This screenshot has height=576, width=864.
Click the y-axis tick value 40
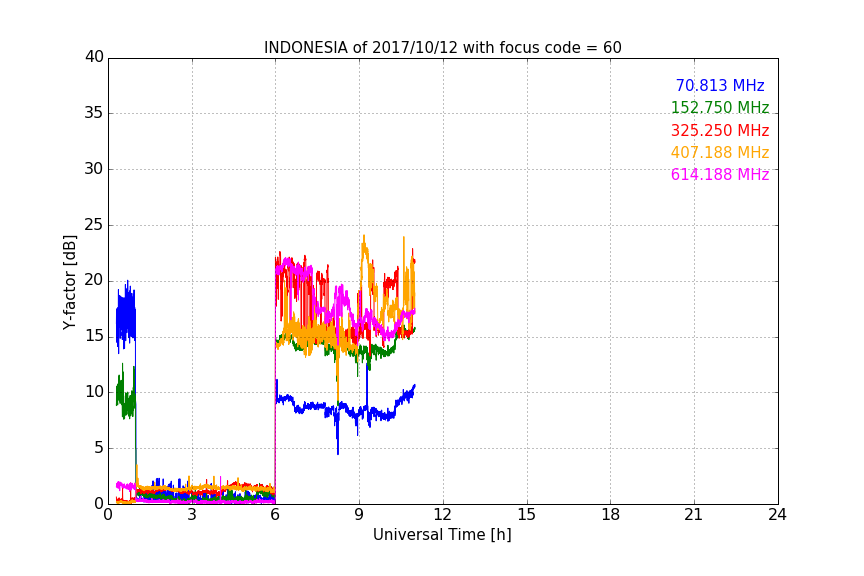point(94,57)
